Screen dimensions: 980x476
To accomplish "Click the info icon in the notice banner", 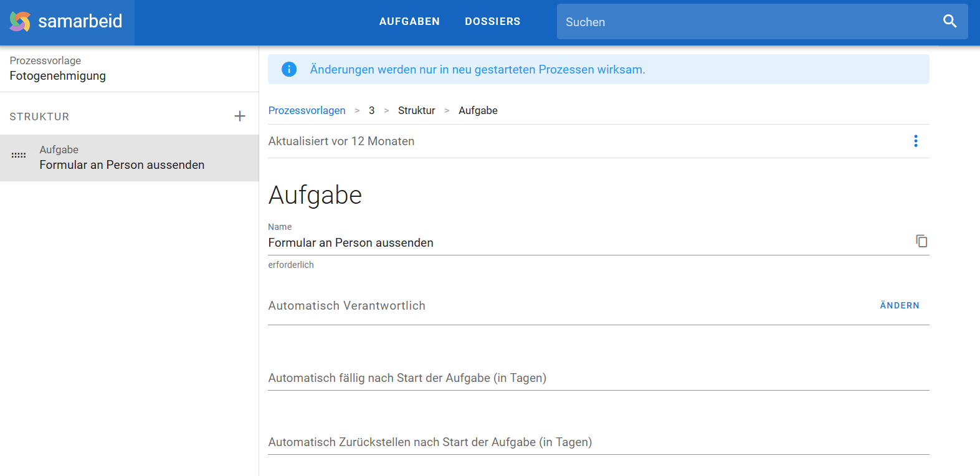I will tap(289, 69).
